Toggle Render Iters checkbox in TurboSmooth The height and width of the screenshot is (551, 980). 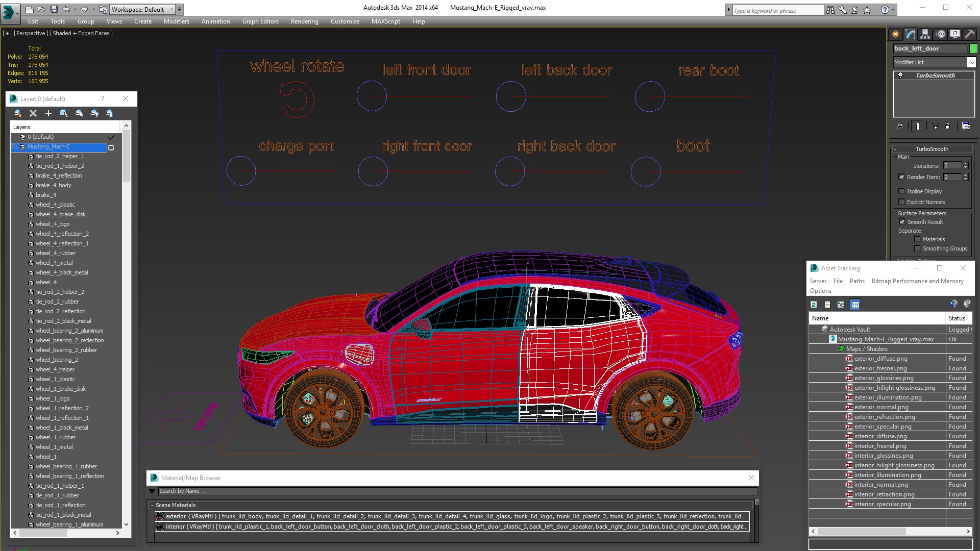[901, 177]
